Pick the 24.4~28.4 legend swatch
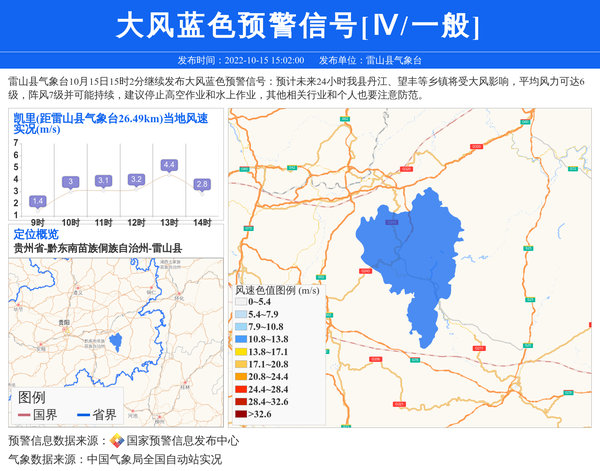The image size is (600, 471). pos(241,389)
